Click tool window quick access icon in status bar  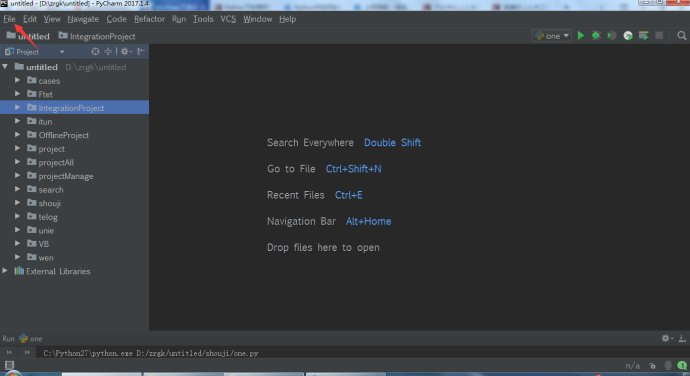click(x=9, y=365)
